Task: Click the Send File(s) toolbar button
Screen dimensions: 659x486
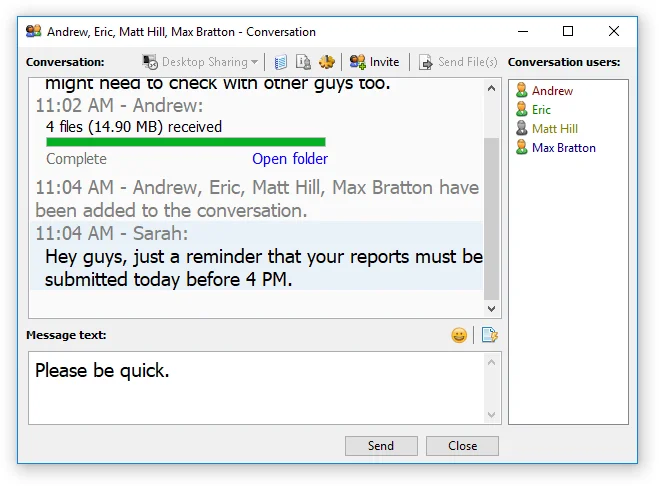Action: point(458,62)
